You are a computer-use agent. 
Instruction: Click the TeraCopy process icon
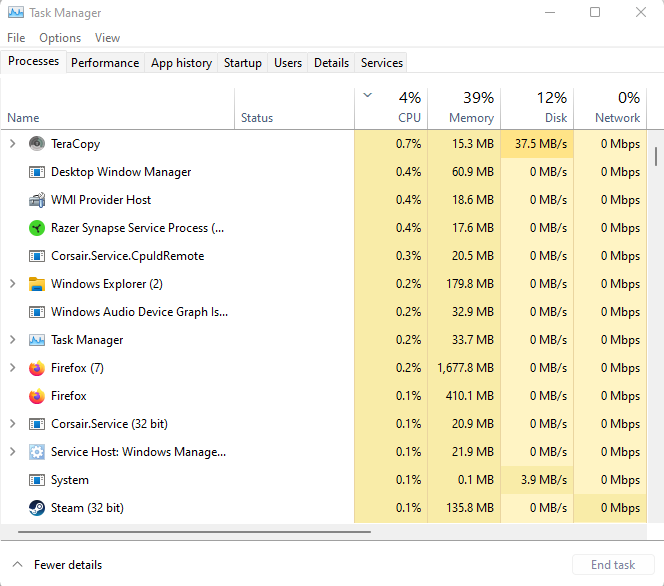pyautogui.click(x=37, y=144)
